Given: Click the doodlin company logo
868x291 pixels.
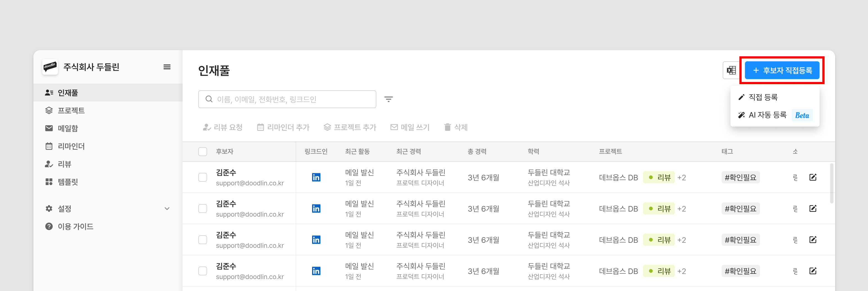Looking at the screenshot, I should (x=50, y=67).
